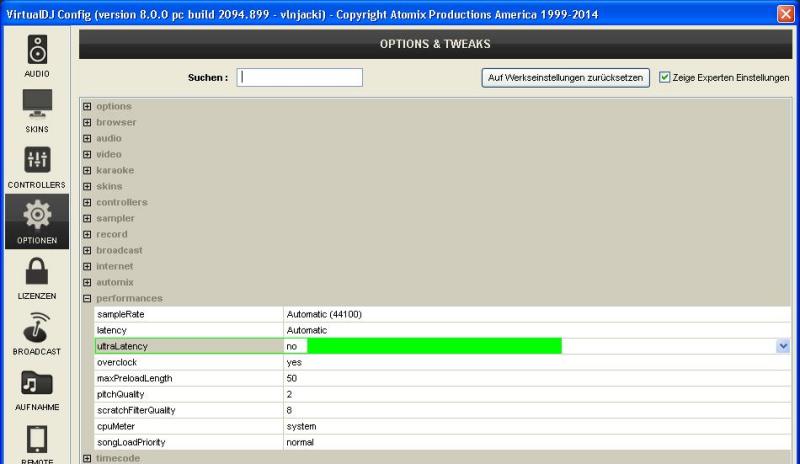Click into the Suchen search field

299,78
